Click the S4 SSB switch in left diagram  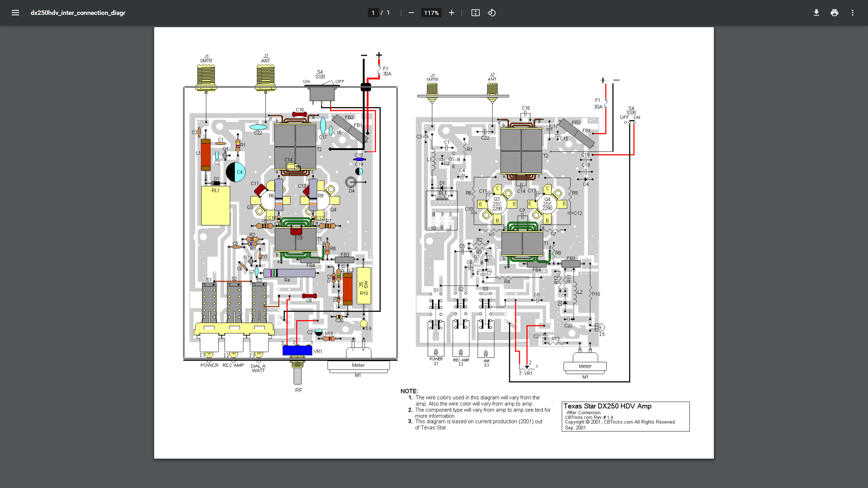click(322, 93)
